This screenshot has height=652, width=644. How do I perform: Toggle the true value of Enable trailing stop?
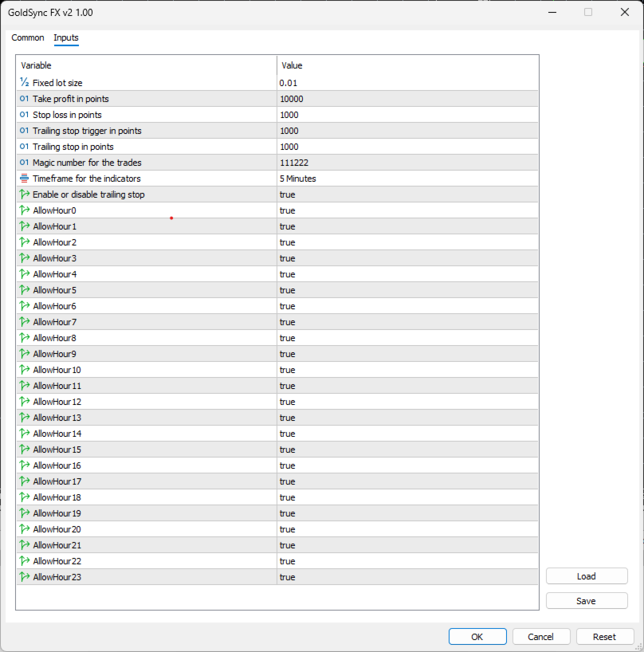[x=287, y=194]
